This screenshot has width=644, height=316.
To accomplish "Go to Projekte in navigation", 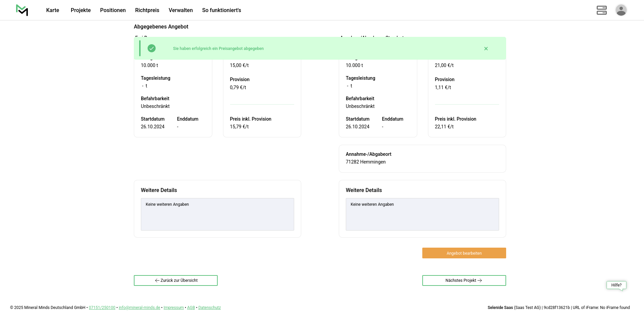I will coord(80,10).
